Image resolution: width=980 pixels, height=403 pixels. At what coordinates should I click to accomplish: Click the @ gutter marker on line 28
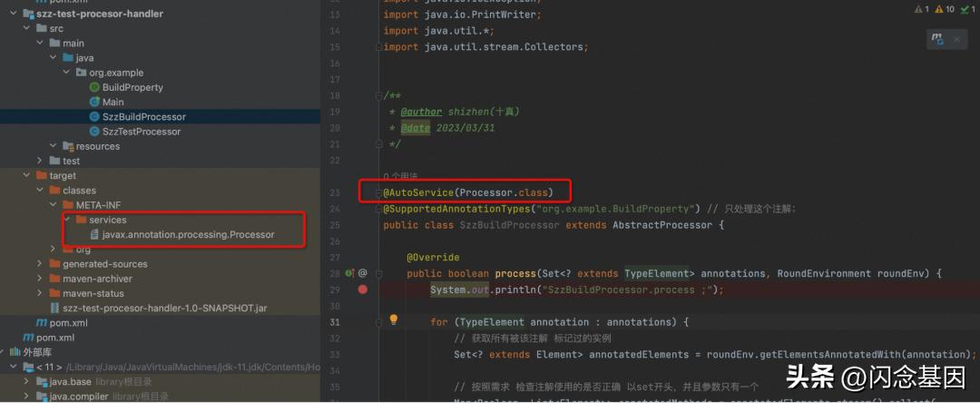pos(362,273)
